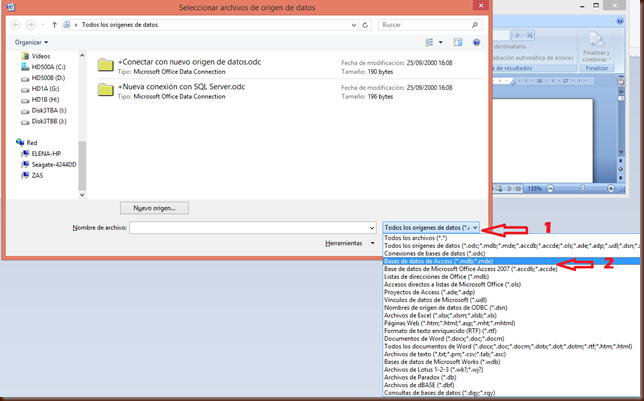Screen dimensions: 644x401
Task: Select network computer ZAS
Action: point(32,175)
